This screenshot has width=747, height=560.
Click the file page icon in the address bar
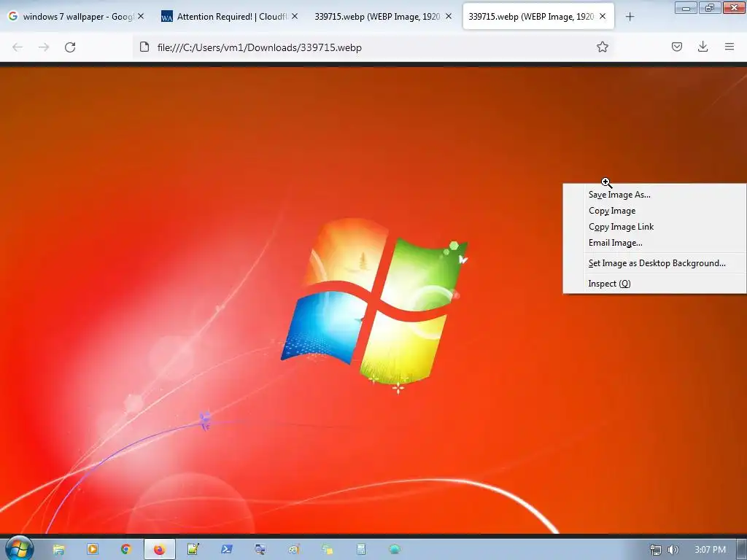144,47
